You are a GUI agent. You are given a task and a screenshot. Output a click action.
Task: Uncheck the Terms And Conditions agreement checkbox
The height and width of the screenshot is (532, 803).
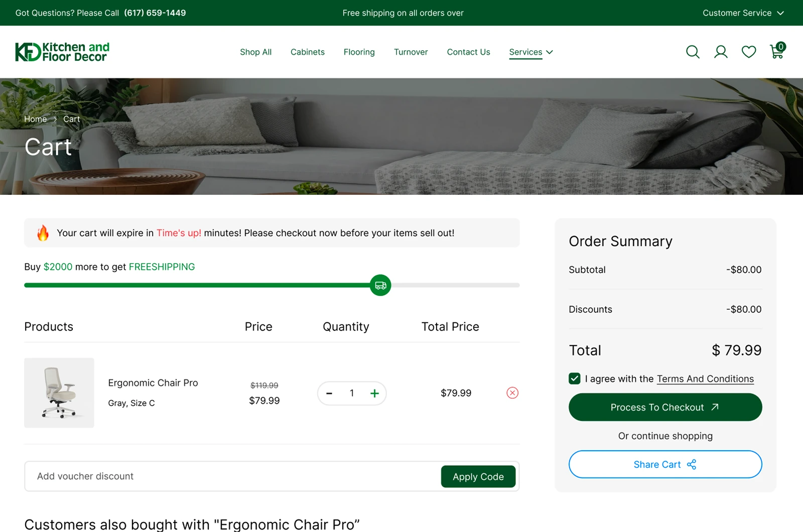point(575,378)
